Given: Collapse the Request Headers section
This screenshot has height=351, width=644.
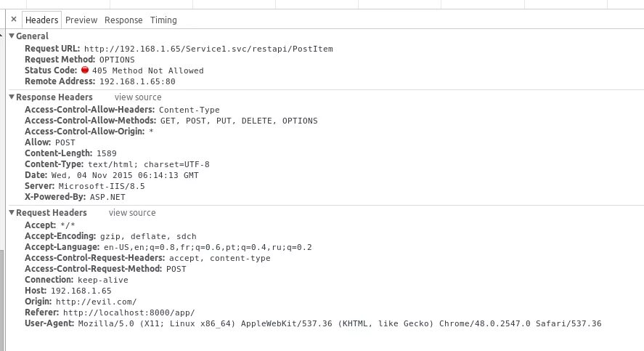Looking at the screenshot, I should click(12, 212).
